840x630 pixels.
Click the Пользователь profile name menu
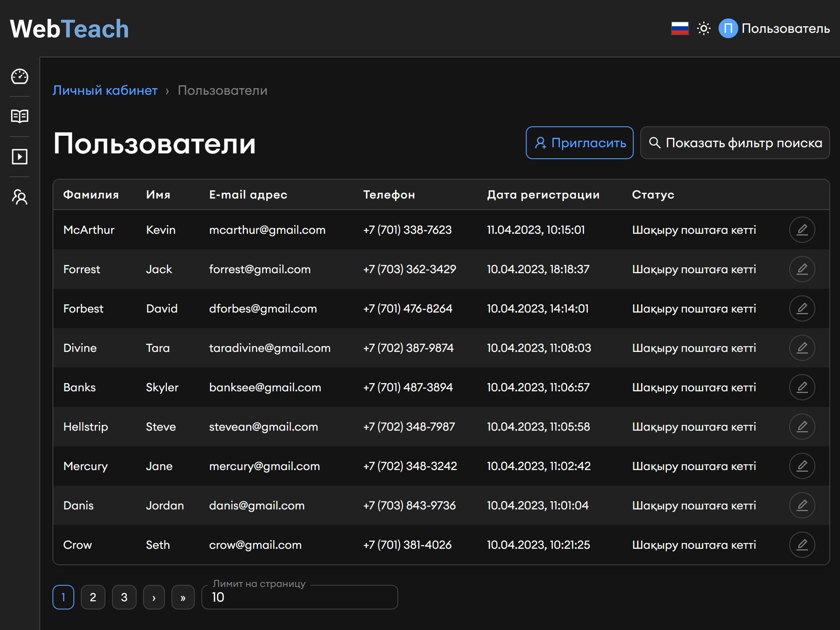pyautogui.click(x=785, y=28)
